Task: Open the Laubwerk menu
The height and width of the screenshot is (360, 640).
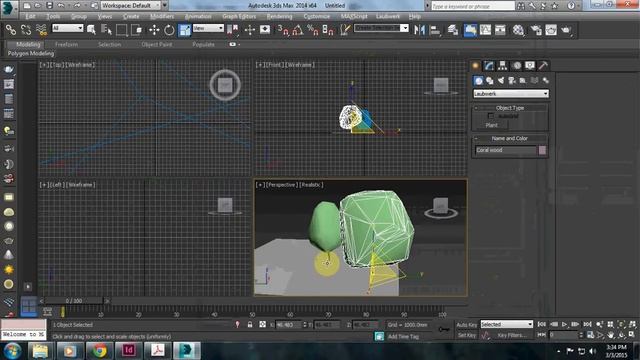Action: tap(388, 16)
